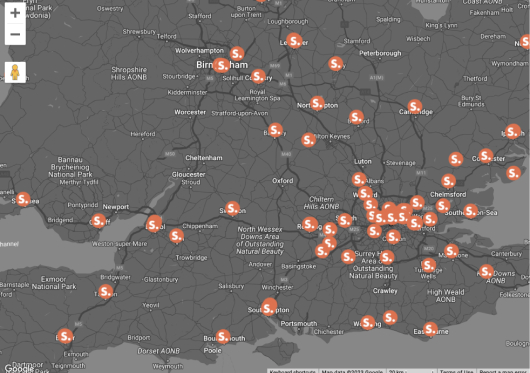Select the Northampton marker
Viewport: 530px width, 373px height.
317,103
